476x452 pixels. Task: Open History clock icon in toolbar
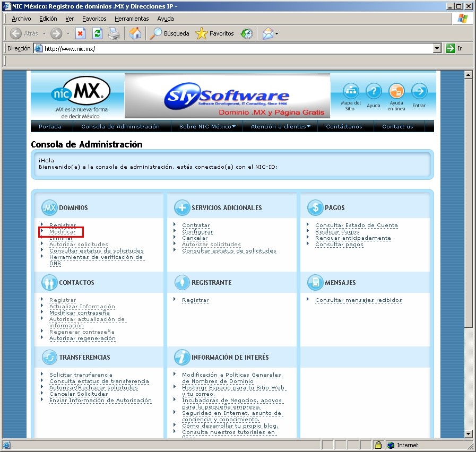[247, 33]
